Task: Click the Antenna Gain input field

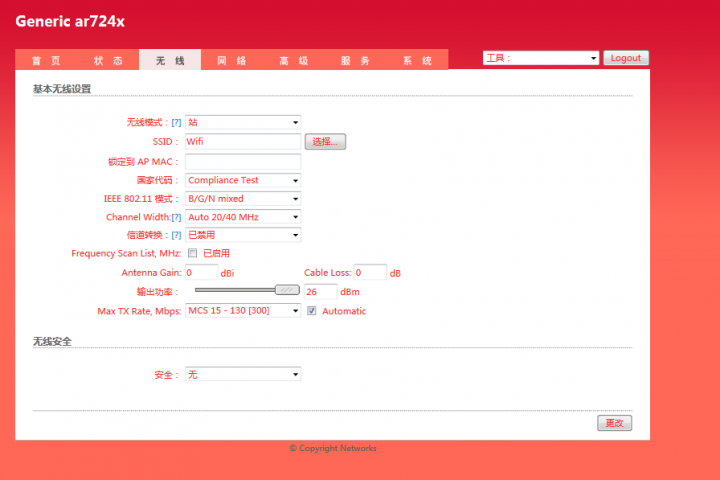Action: 202,272
